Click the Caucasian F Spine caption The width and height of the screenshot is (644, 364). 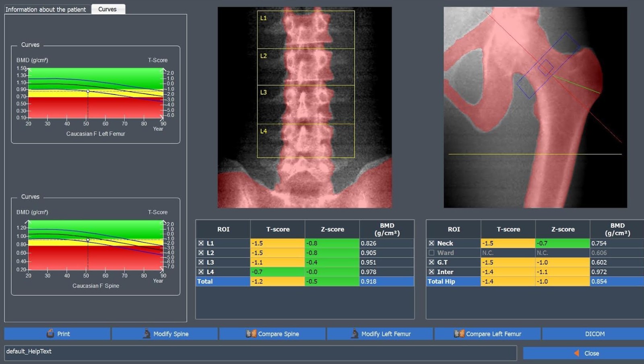[96, 286]
